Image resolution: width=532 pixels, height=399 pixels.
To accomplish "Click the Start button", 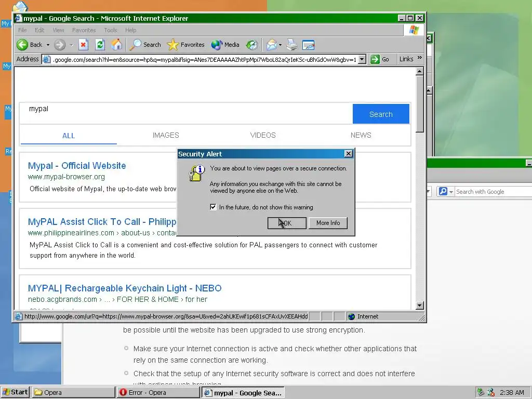I will (15, 392).
